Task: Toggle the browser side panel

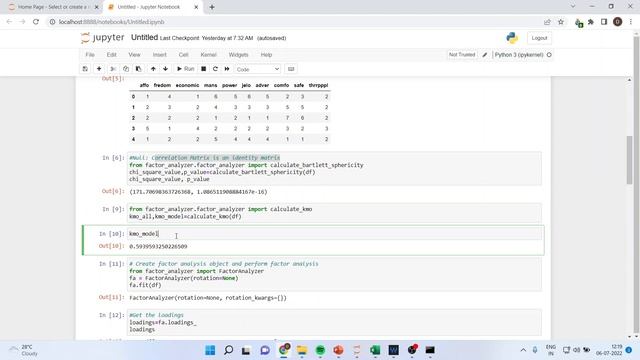Action: [x=604, y=22]
